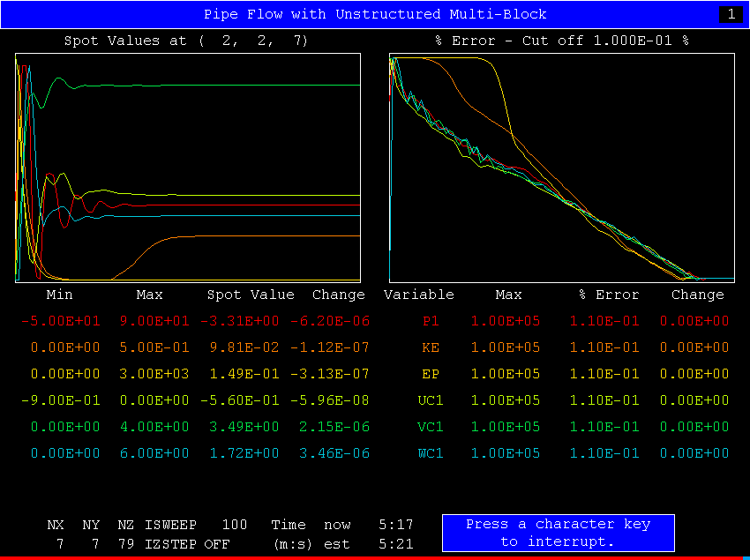
Task: Click the 'Spot Values at' plot heading
Action: [x=186, y=41]
